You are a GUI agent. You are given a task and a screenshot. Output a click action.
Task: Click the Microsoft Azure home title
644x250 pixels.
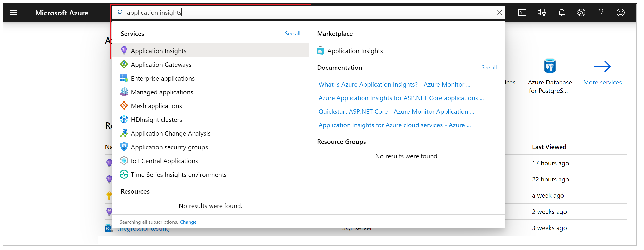62,13
